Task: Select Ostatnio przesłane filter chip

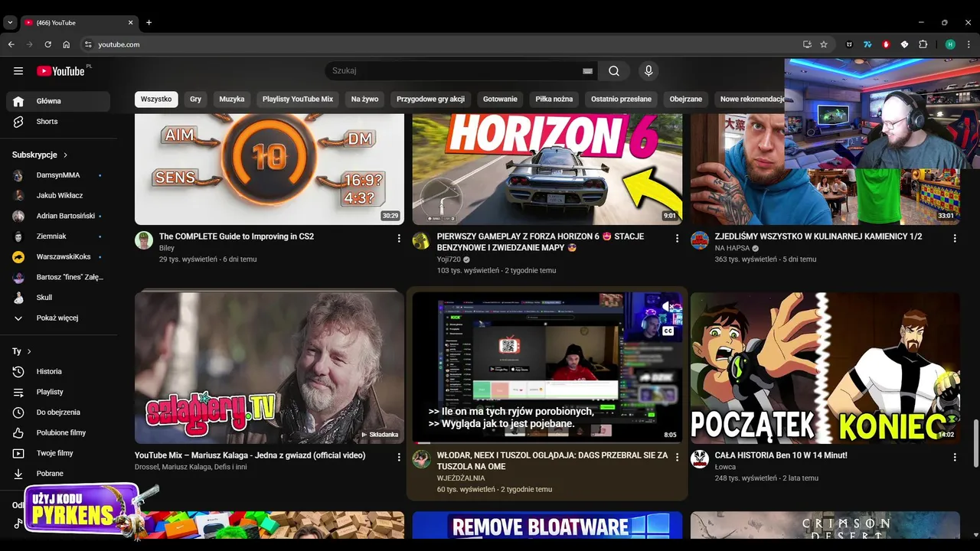Action: click(621, 99)
